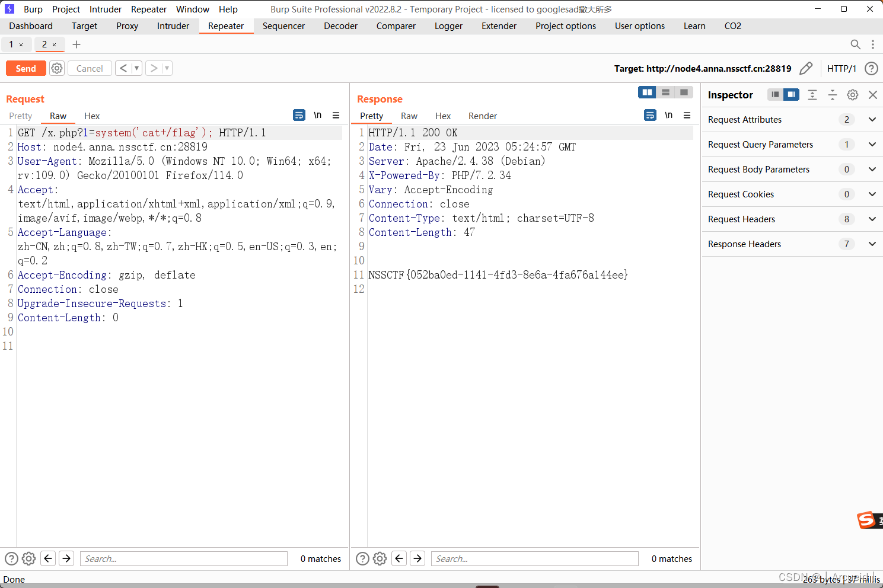
Task: Expand all Inspector sections icon
Action: [x=812, y=95]
